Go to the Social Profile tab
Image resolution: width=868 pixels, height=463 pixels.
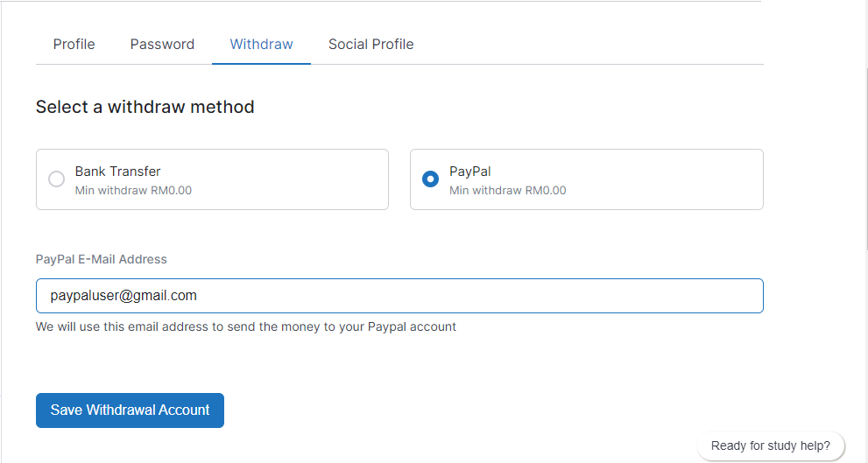pyautogui.click(x=370, y=44)
